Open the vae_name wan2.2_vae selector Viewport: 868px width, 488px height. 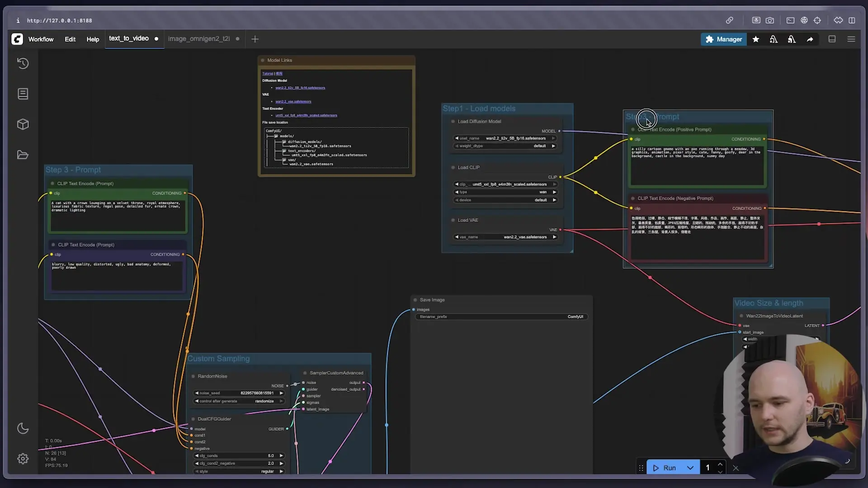505,237
